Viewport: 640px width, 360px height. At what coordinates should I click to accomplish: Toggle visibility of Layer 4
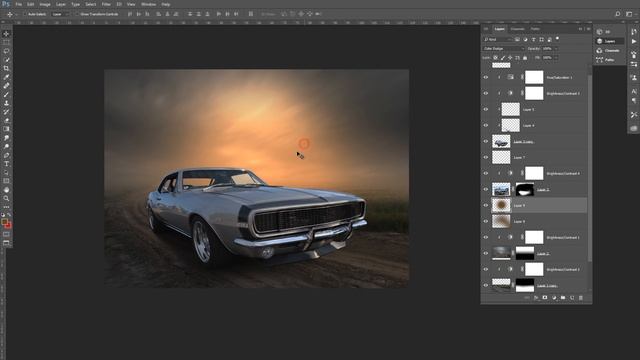point(486,125)
